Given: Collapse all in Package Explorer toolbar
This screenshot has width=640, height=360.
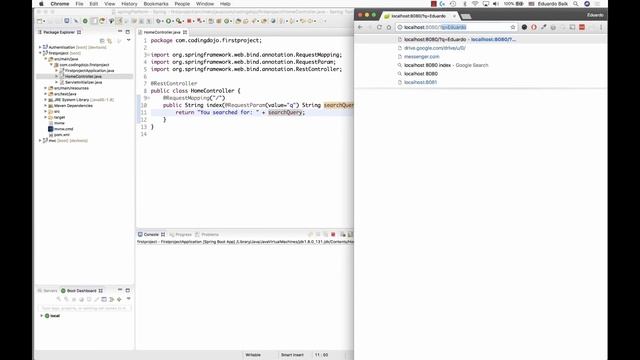Looking at the screenshot, I should [102, 40].
